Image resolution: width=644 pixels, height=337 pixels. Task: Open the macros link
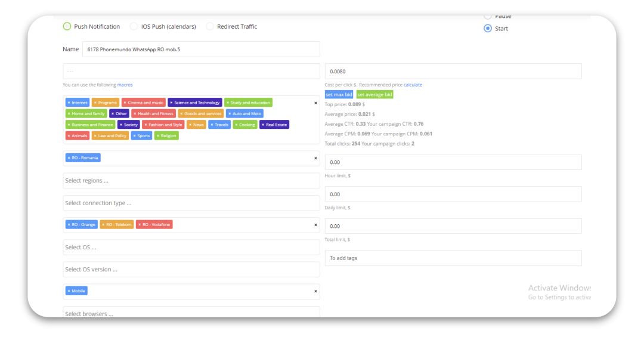point(125,85)
